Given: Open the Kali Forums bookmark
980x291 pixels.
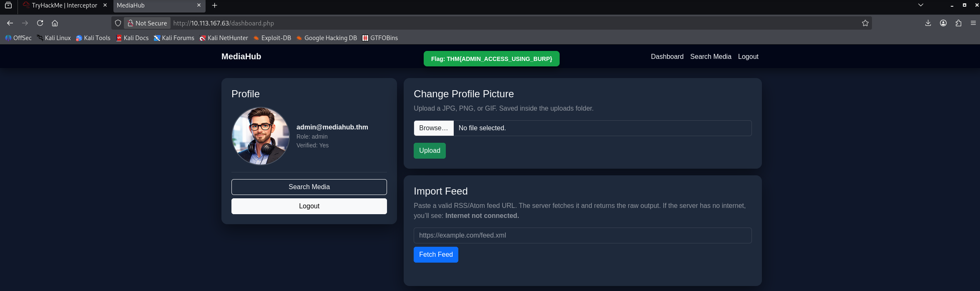Looking at the screenshot, I should pyautogui.click(x=174, y=38).
